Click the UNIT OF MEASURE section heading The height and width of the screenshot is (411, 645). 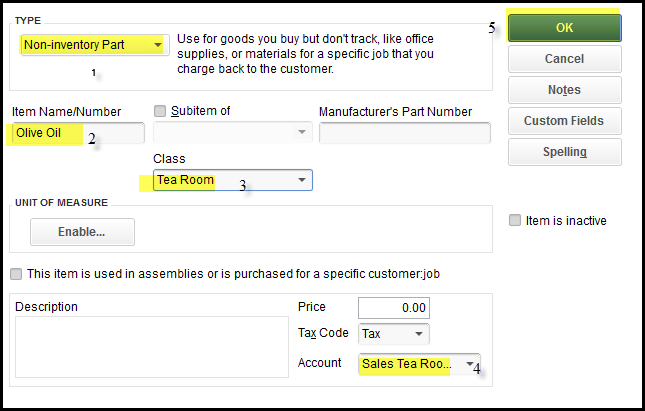pos(61,202)
